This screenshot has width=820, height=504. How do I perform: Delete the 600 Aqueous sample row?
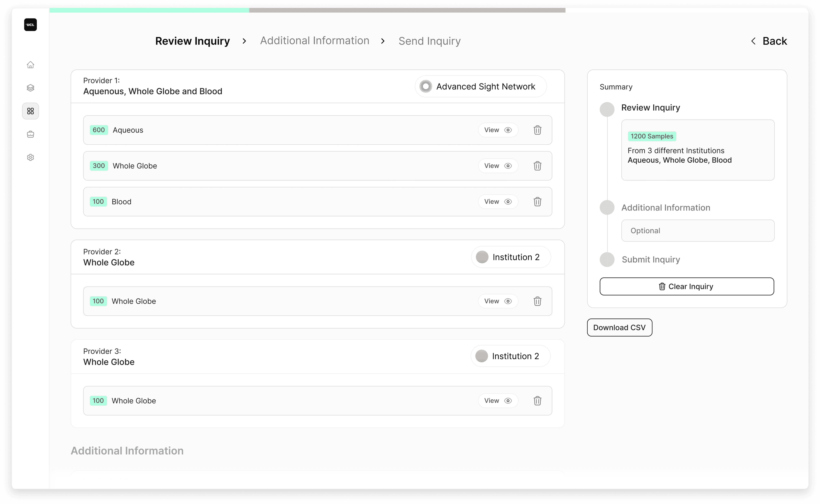click(537, 130)
